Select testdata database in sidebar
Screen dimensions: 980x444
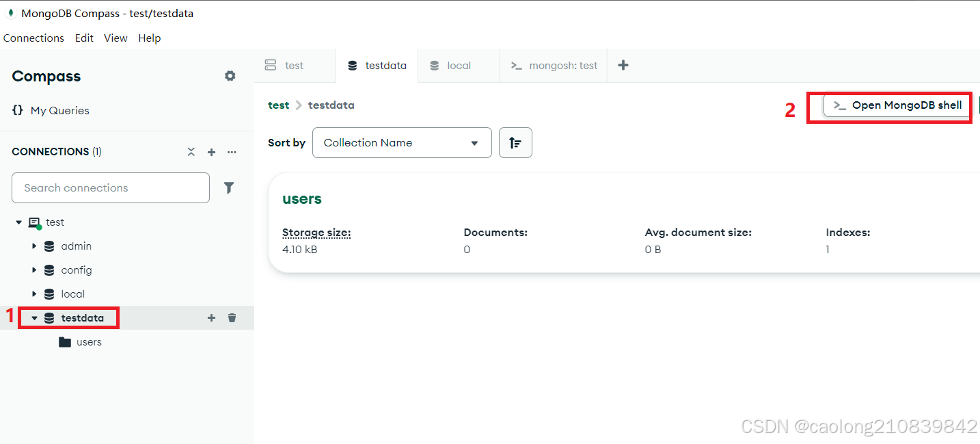(82, 318)
